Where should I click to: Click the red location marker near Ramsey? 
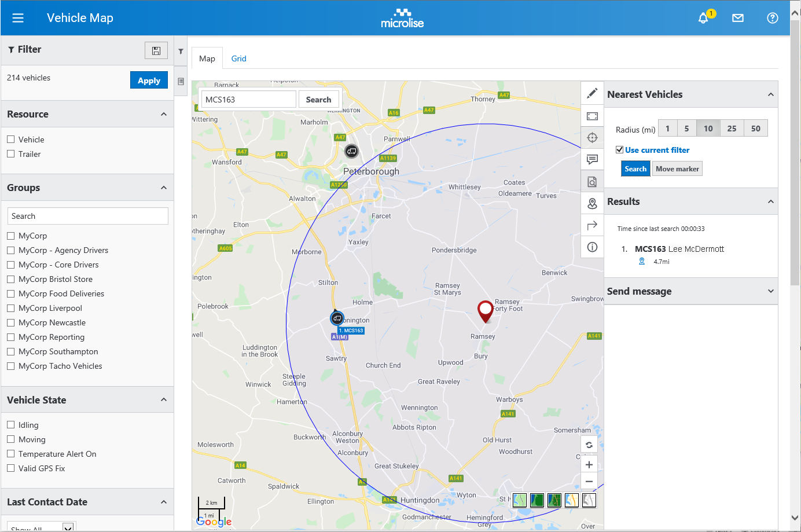485,311
